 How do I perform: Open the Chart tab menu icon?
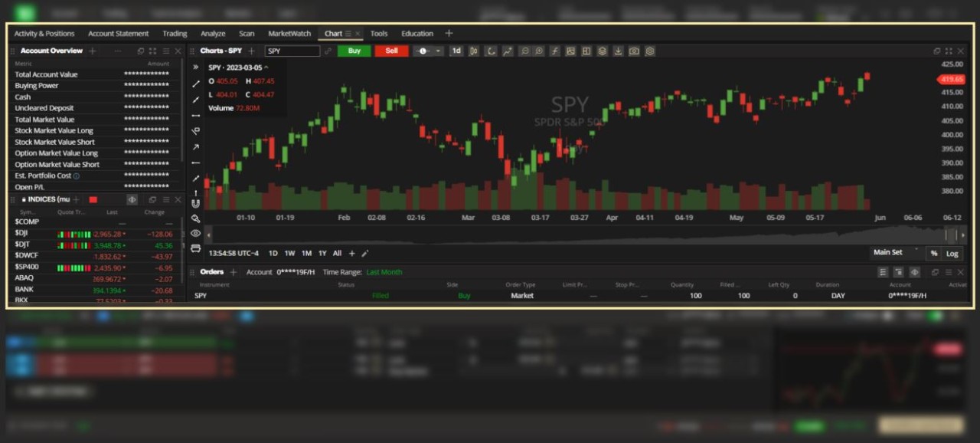348,34
